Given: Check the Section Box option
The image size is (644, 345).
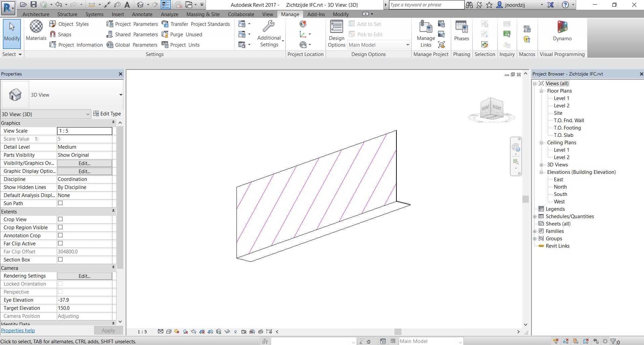Looking at the screenshot, I should [x=60, y=259].
